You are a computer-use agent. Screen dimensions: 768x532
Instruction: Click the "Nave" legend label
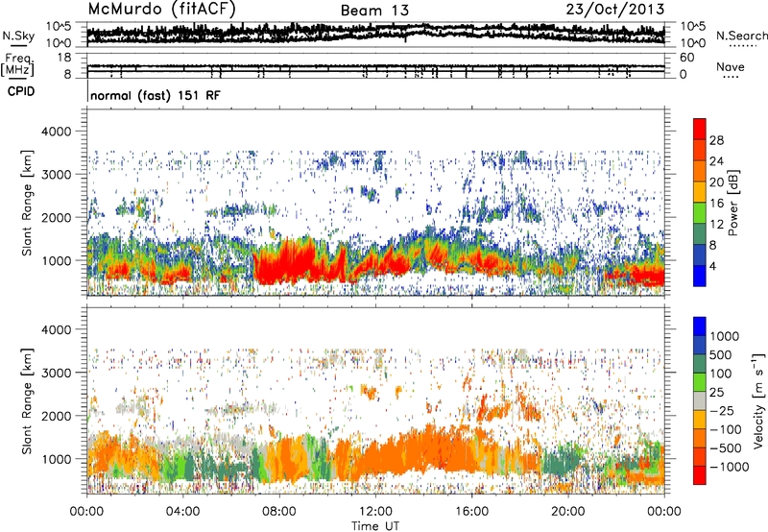tap(731, 66)
